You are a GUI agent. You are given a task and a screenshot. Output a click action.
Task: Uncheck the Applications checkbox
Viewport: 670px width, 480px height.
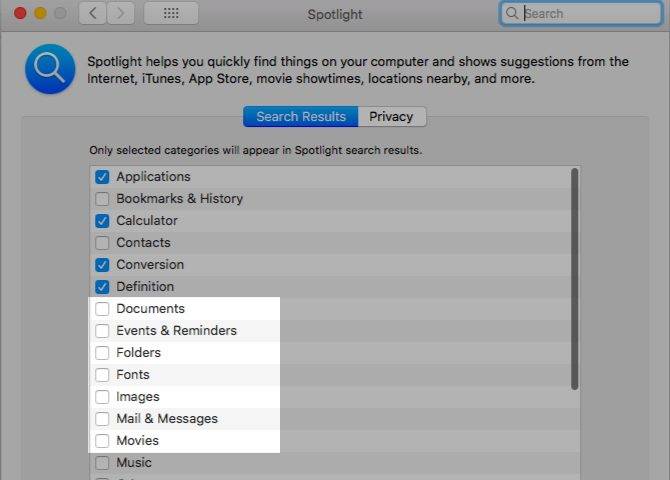coord(102,177)
